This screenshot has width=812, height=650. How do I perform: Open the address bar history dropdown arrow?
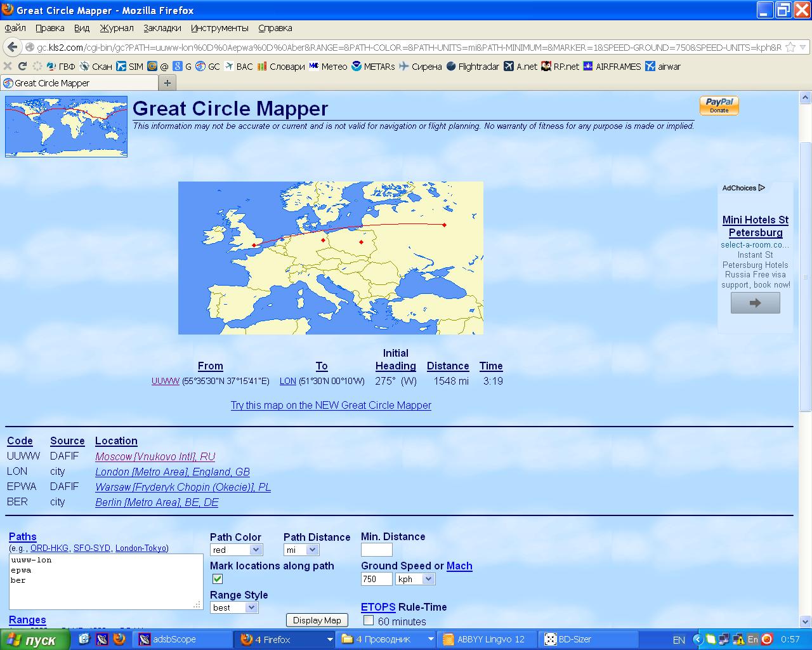click(803, 47)
